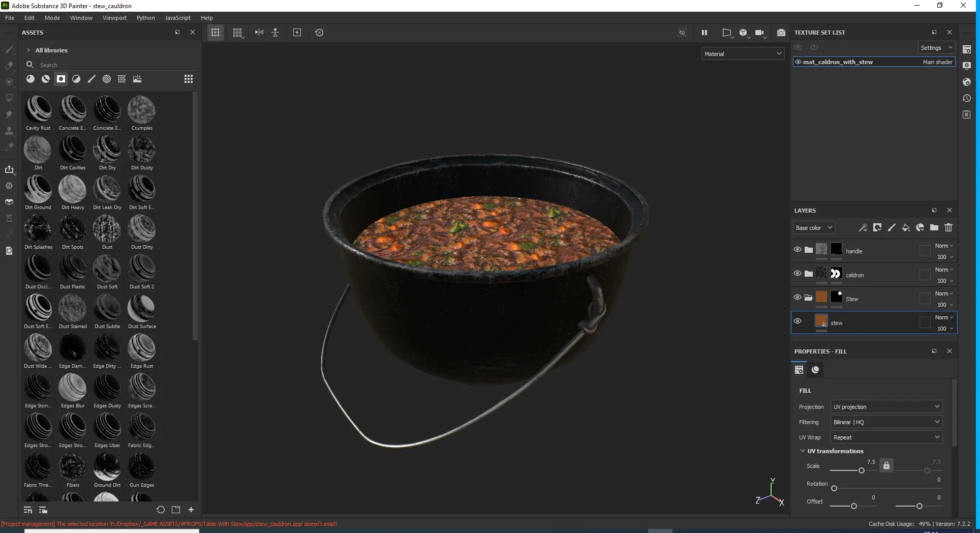Filter assets by Alphas icon
Screen dimensions: 980x533
[107, 79]
